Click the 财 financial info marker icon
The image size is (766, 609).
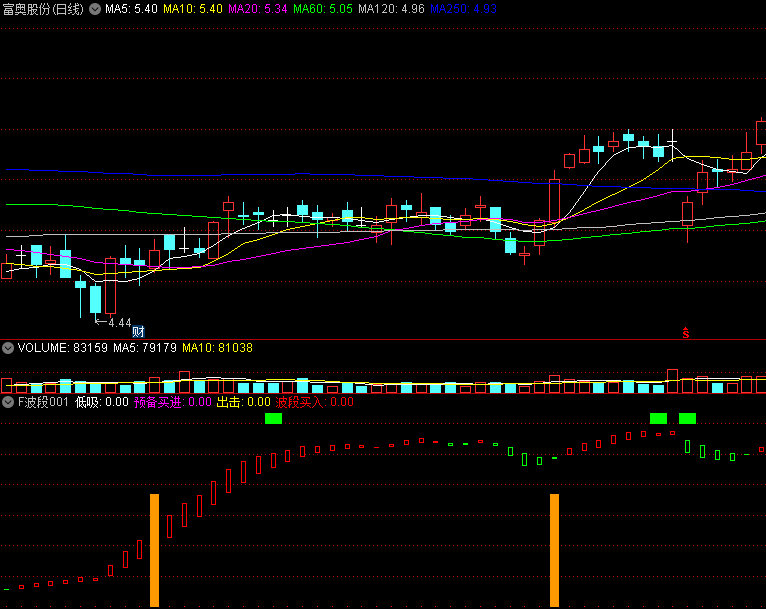[138, 332]
